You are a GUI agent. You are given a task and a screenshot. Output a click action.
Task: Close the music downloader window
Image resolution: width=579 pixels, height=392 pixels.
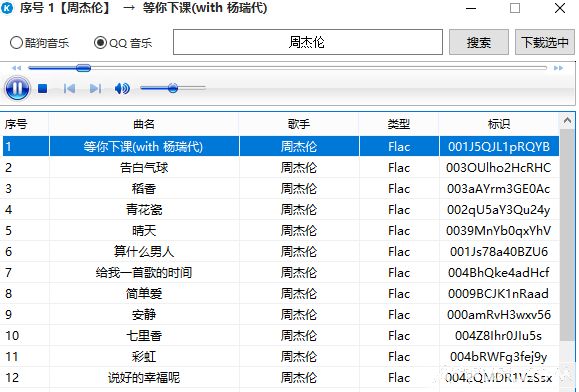[x=560, y=8]
